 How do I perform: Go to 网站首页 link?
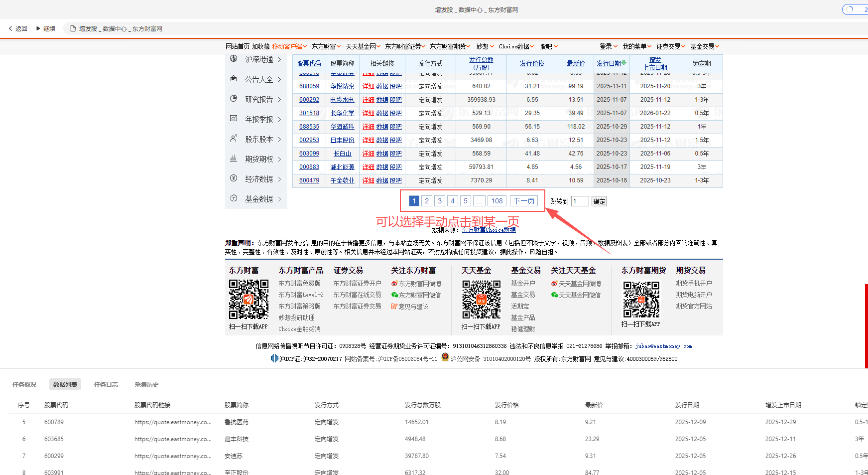tap(238, 46)
